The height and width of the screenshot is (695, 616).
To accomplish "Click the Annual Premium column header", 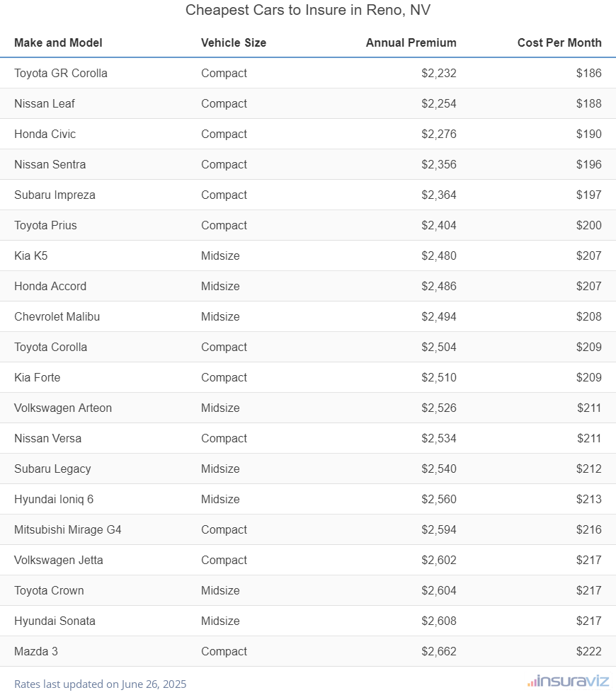I will pos(411,42).
